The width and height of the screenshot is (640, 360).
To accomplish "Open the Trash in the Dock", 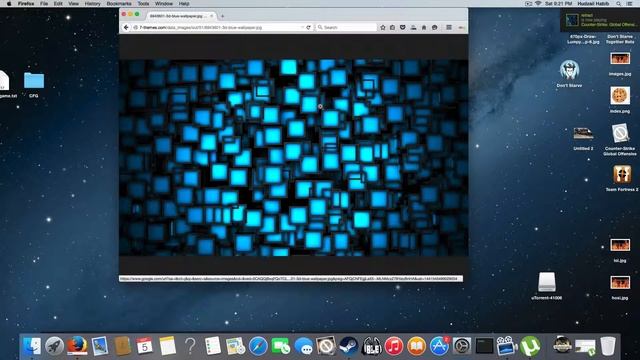I will tap(608, 346).
